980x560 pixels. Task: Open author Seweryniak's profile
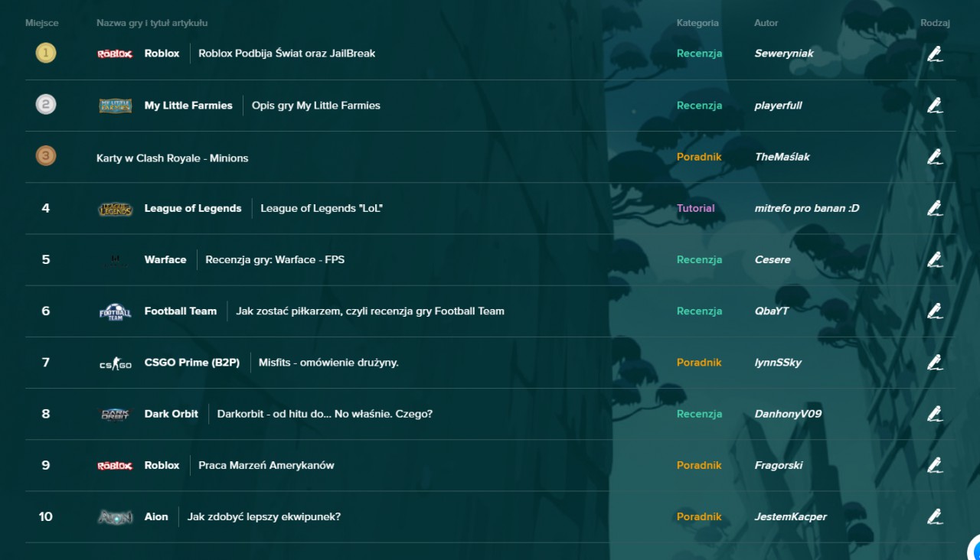coord(784,54)
